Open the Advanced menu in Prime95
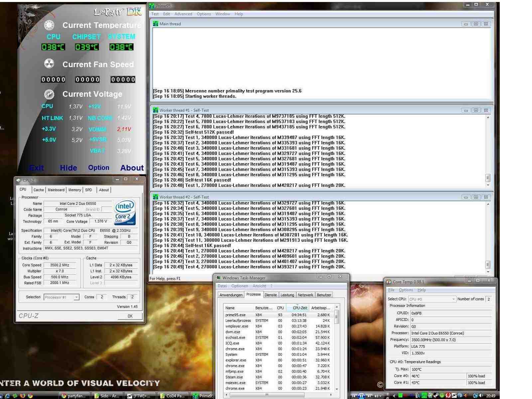The width and height of the screenshot is (532, 399). pos(183,14)
